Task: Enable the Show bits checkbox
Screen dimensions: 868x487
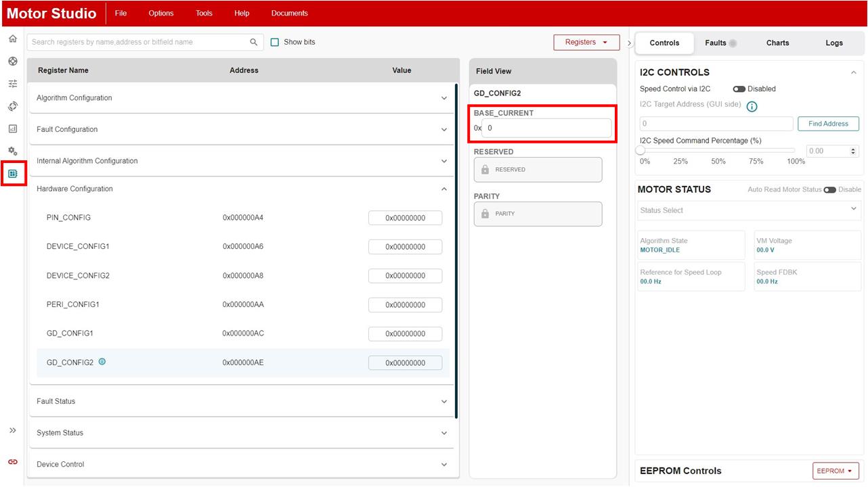Action: pos(275,42)
